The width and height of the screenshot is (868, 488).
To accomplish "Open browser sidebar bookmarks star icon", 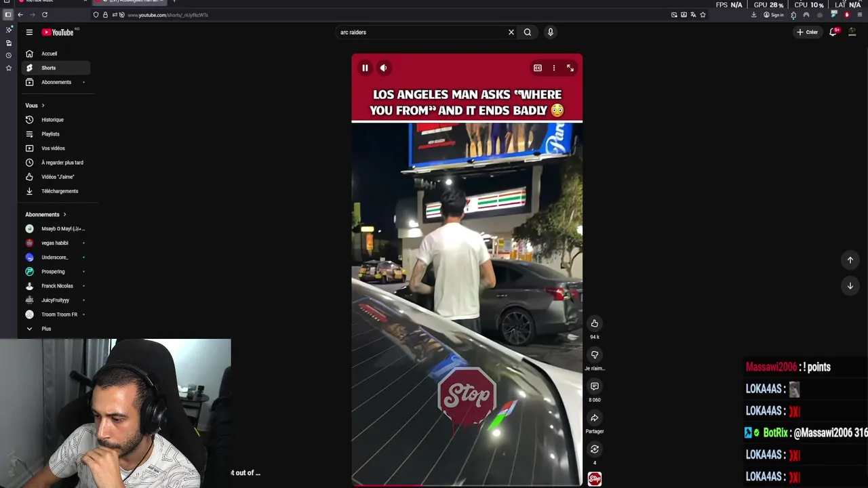I will coord(9,68).
